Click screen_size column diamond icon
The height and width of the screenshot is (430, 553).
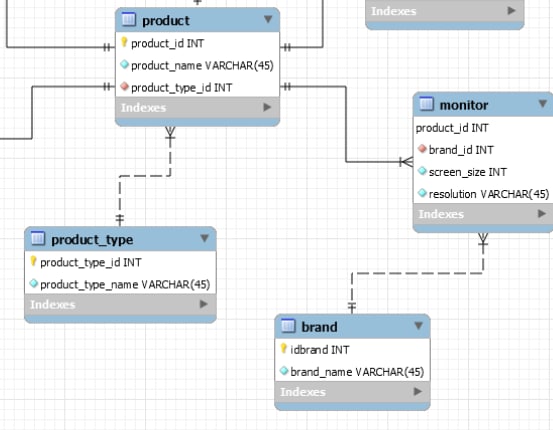click(422, 171)
